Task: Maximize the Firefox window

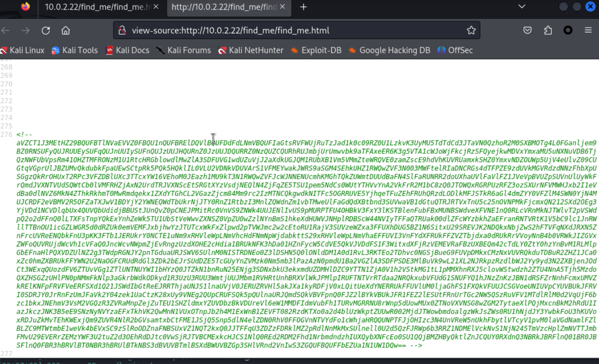Action: pos(577,7)
